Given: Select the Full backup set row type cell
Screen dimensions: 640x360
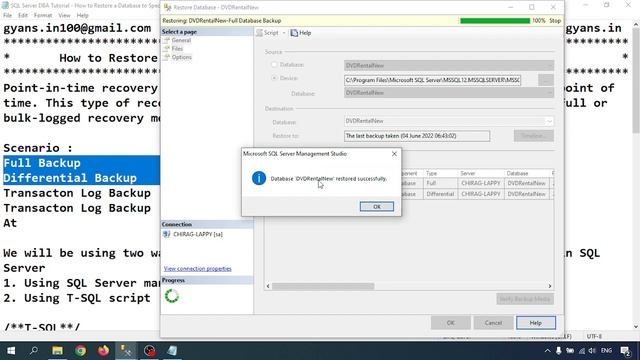Looking at the screenshot, I should coord(440,183).
